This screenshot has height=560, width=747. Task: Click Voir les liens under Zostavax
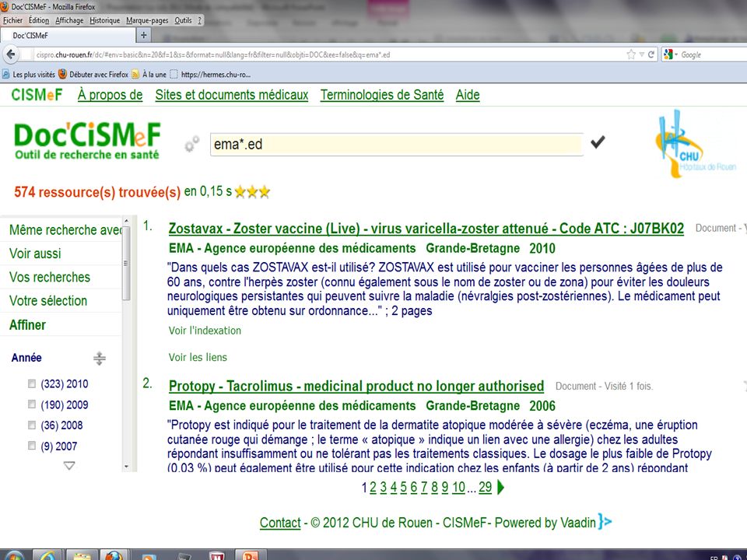click(x=198, y=357)
